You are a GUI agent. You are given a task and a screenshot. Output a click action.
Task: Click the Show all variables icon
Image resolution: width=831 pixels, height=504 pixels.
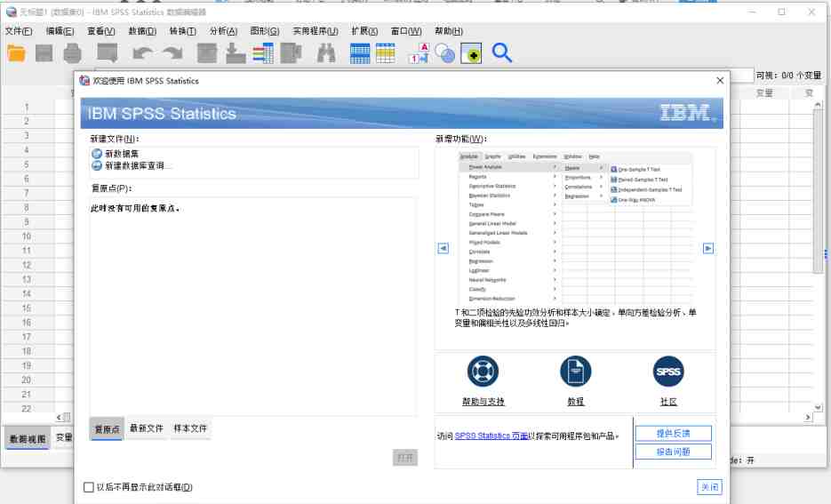click(471, 53)
